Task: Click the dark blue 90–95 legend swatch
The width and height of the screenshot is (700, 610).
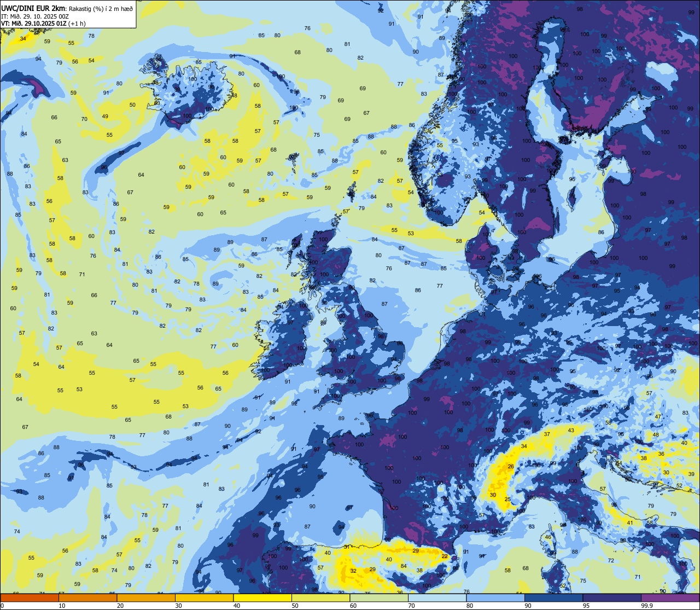Action: click(553, 598)
